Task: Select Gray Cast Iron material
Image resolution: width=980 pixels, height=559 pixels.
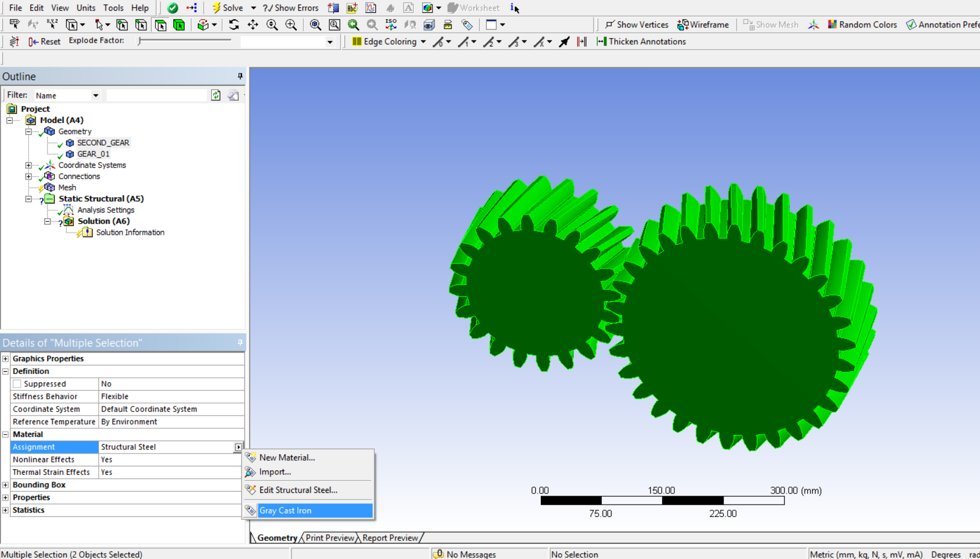Action: pyautogui.click(x=308, y=511)
